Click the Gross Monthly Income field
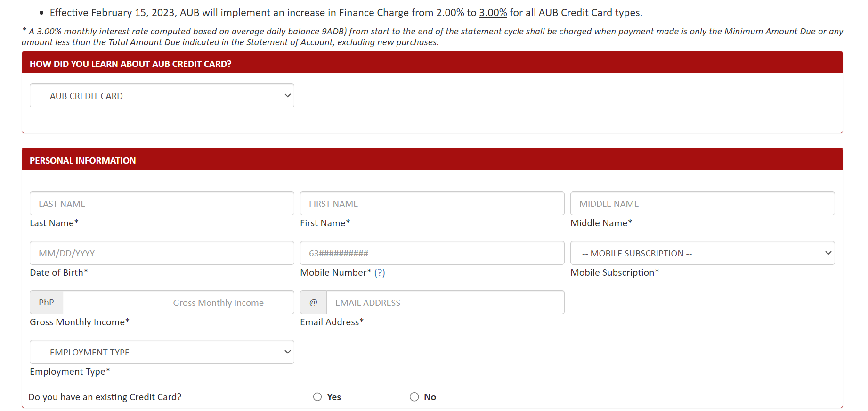Image resolution: width=868 pixels, height=411 pixels. point(178,303)
